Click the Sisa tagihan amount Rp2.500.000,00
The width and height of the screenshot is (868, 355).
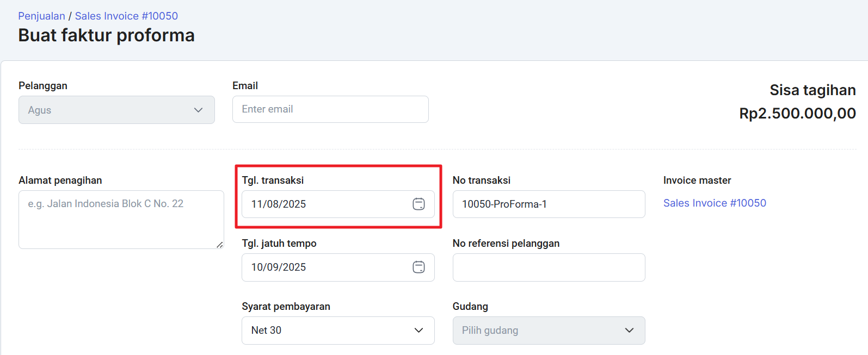(797, 113)
